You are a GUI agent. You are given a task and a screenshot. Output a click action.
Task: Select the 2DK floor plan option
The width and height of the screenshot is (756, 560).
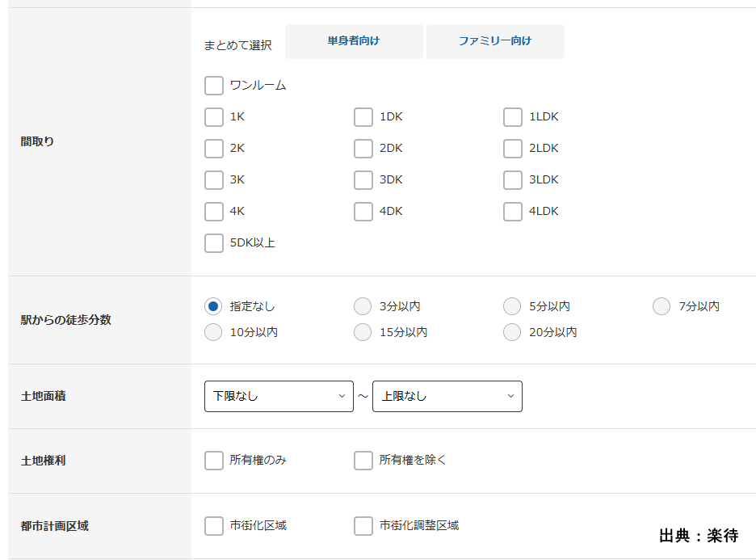363,149
